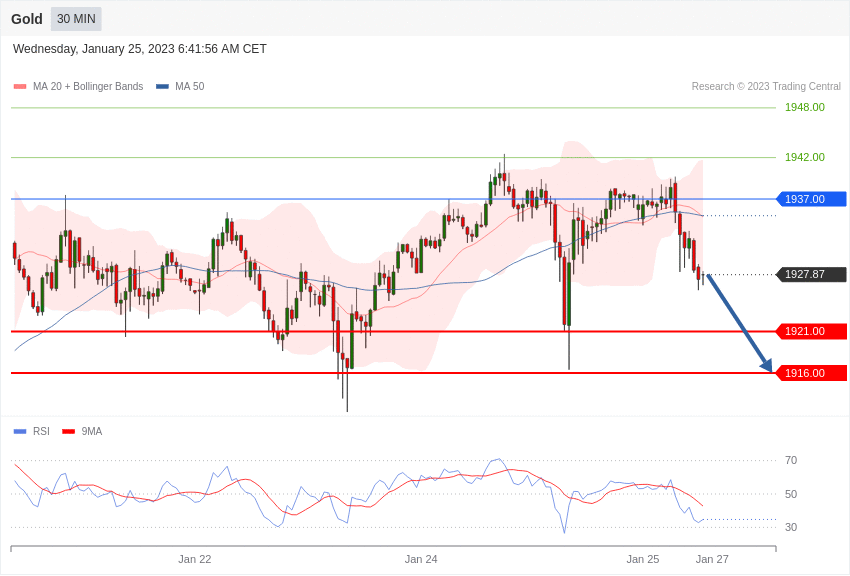The height and width of the screenshot is (576, 850).
Task: Click the red 1916.00 support price tag
Action: point(812,373)
